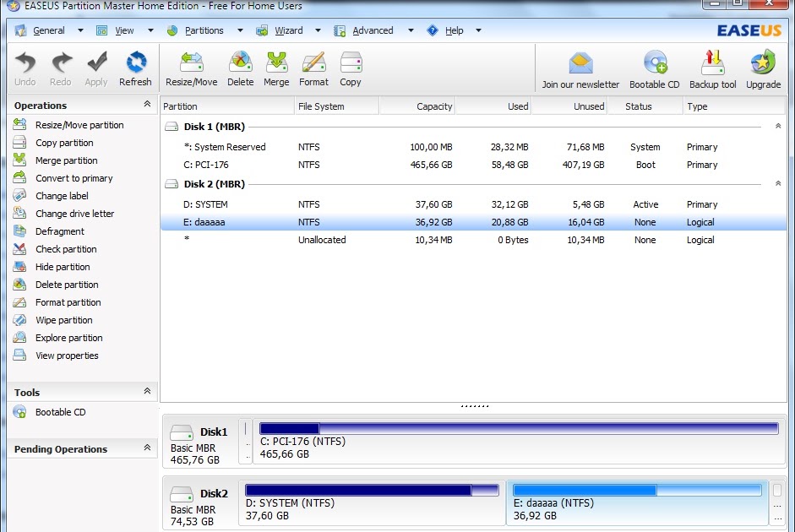Click the Apply checkmark icon
This screenshot has width=795, height=532.
[96, 69]
